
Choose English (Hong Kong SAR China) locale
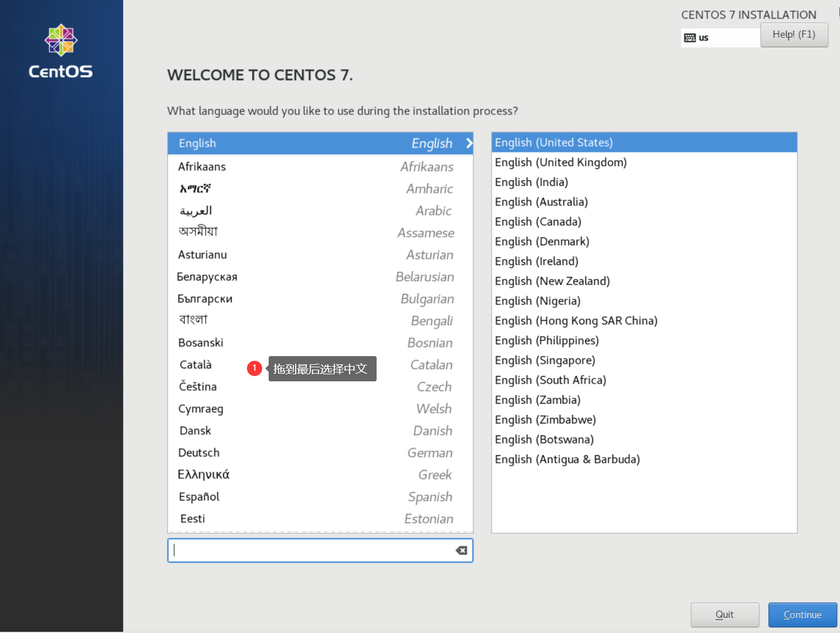(644, 321)
